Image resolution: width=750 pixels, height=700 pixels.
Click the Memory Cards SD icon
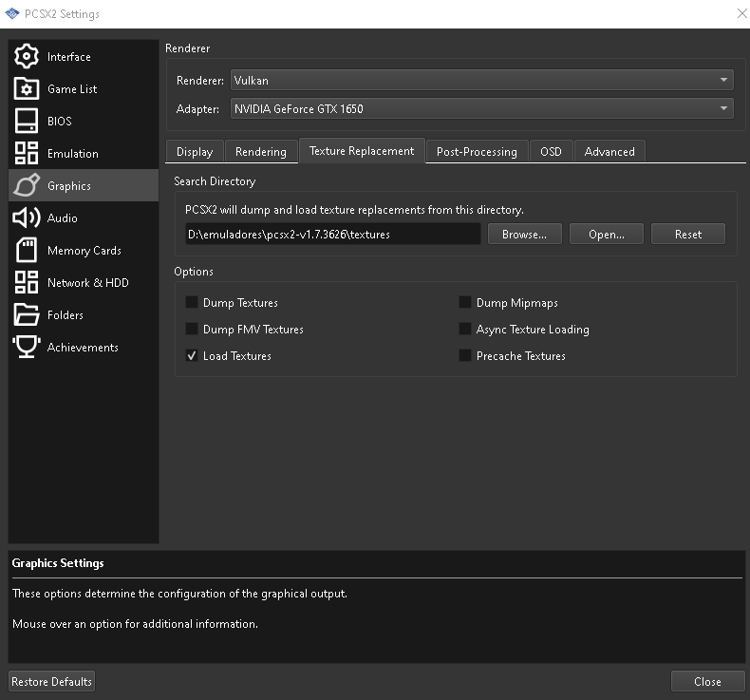click(27, 250)
